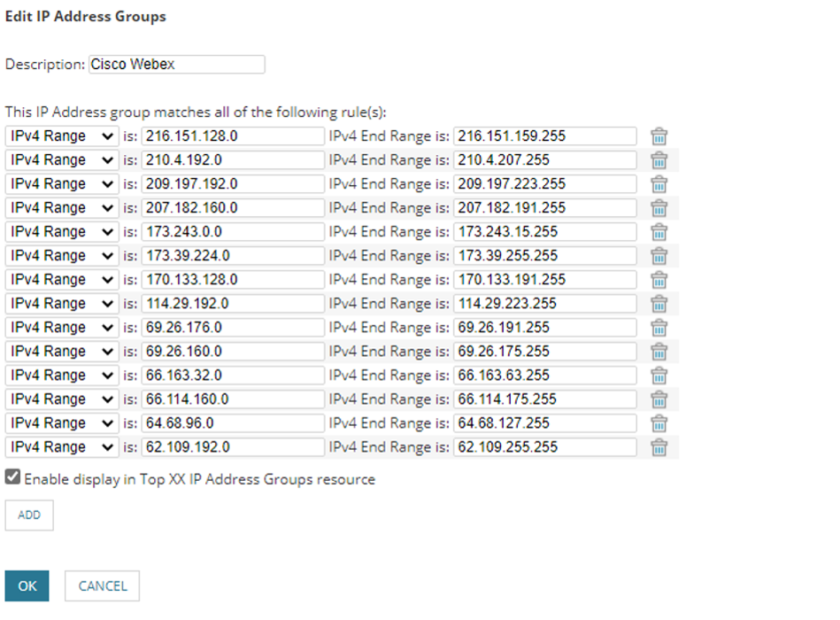Viewport: 840px width, 620px height.
Task: Remove the 69.26.160.0 range row
Action: 659,352
